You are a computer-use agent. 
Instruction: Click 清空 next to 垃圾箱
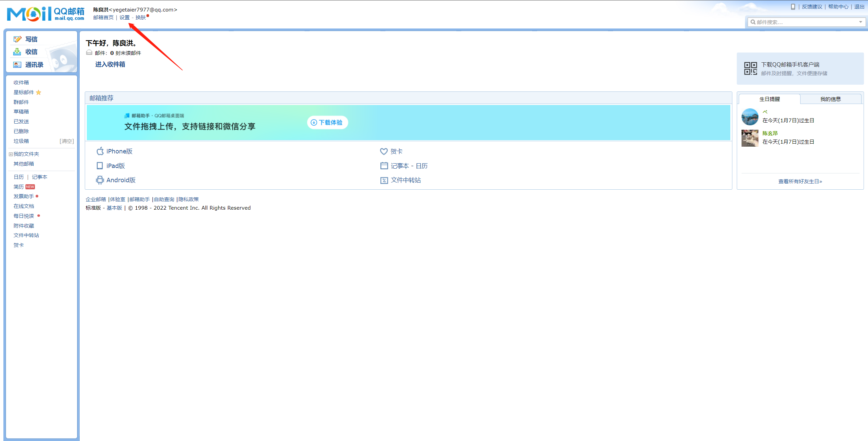(x=67, y=141)
